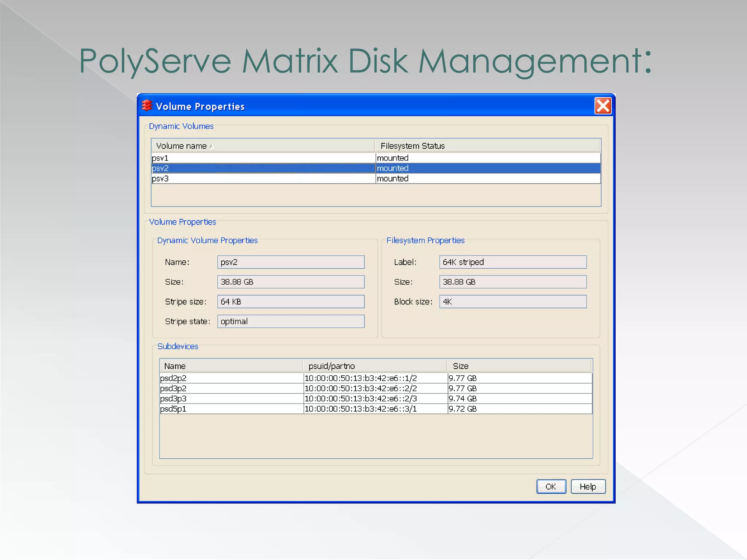Screen dimensions: 747x560
Task: Select subdevice psd3p3
Action: [x=232, y=398]
